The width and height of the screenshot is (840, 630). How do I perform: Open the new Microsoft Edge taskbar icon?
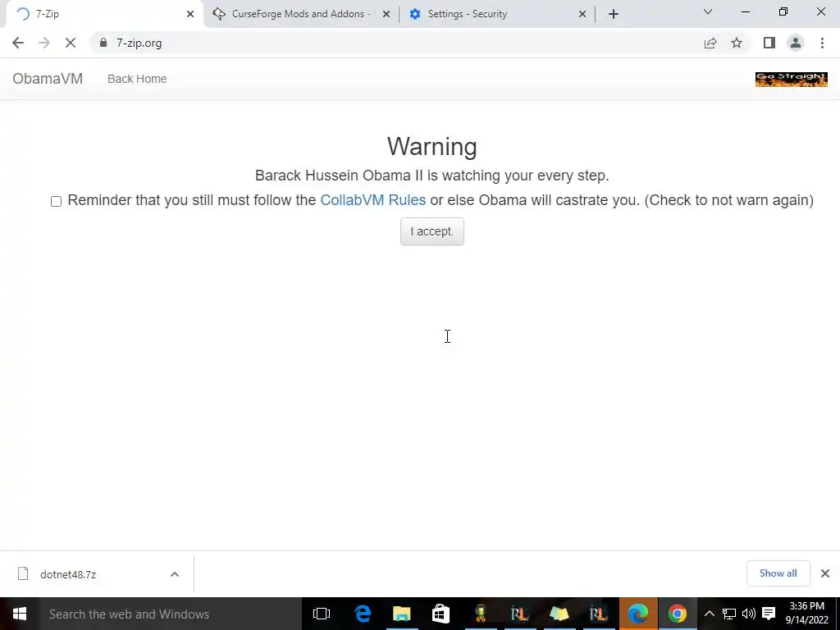tap(638, 614)
